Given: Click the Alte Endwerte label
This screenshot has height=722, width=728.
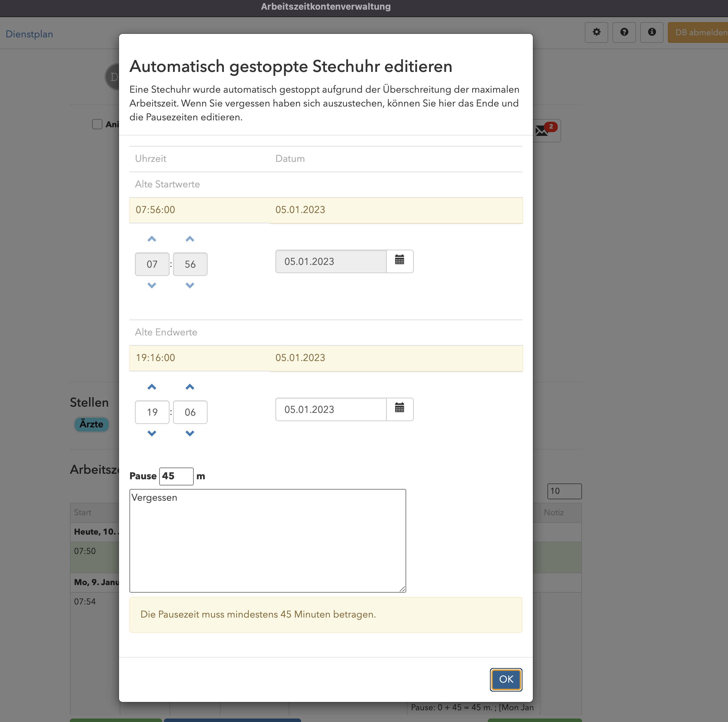Looking at the screenshot, I should point(166,332).
